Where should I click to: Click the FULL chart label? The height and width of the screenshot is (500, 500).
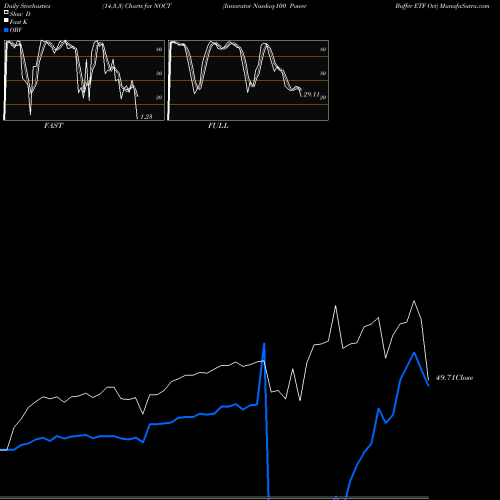(218, 126)
